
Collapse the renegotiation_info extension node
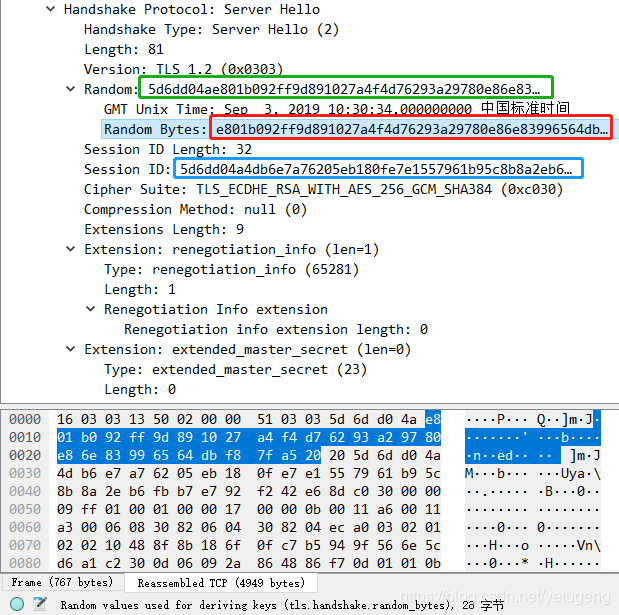click(70, 249)
